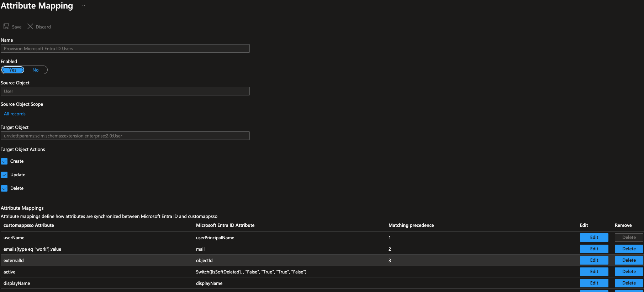The height and width of the screenshot is (292, 644).
Task: Select the externalId mapping row
Action: coord(107,260)
